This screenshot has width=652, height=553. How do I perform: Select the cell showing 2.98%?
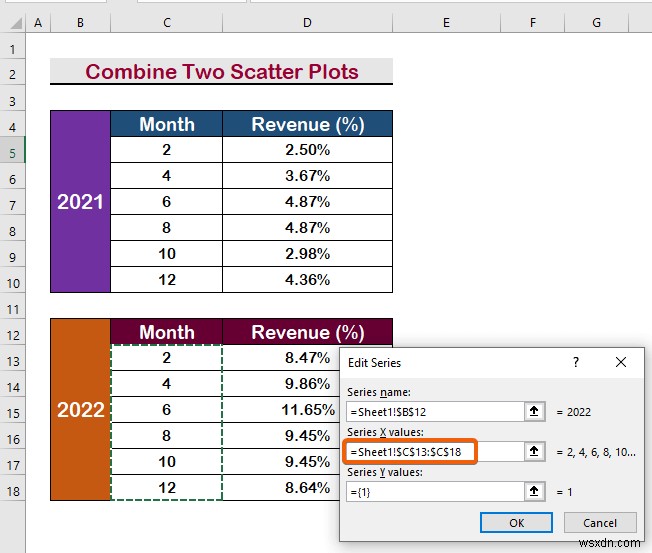[x=307, y=254]
